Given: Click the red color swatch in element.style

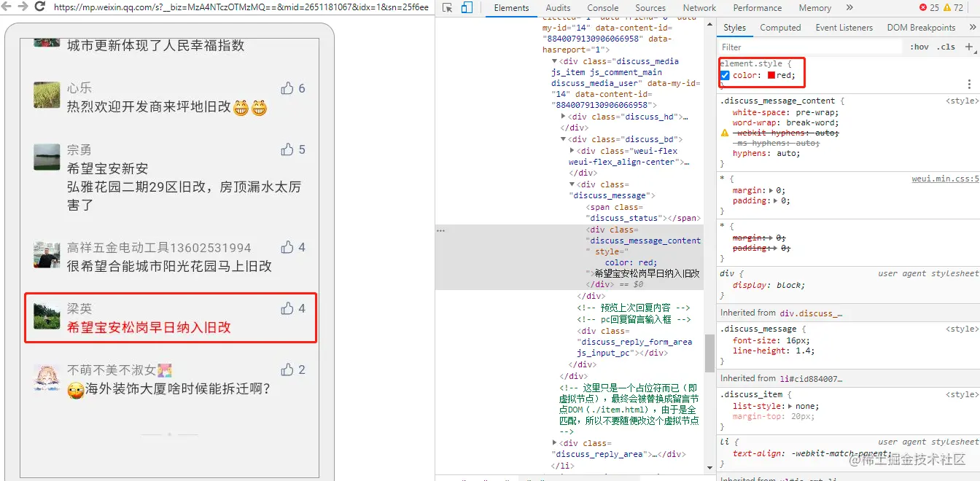Looking at the screenshot, I should [x=772, y=75].
